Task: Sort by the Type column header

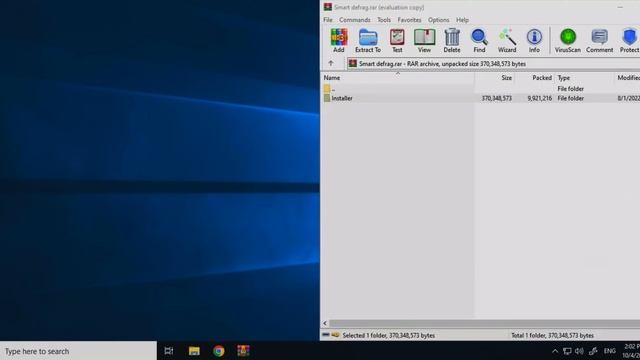Action: 584,78
